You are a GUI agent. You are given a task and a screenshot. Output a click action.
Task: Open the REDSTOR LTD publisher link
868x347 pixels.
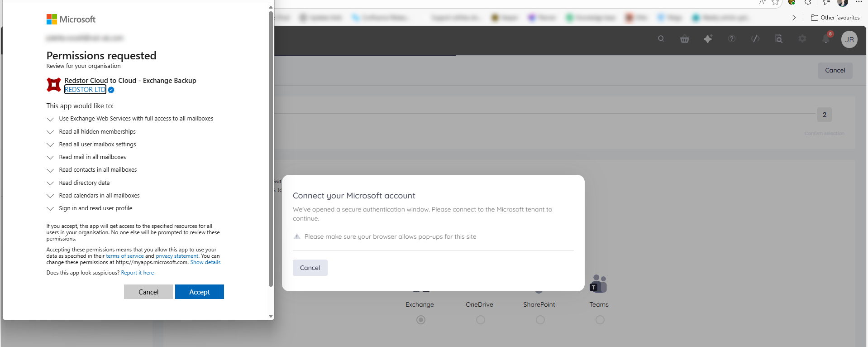point(85,90)
